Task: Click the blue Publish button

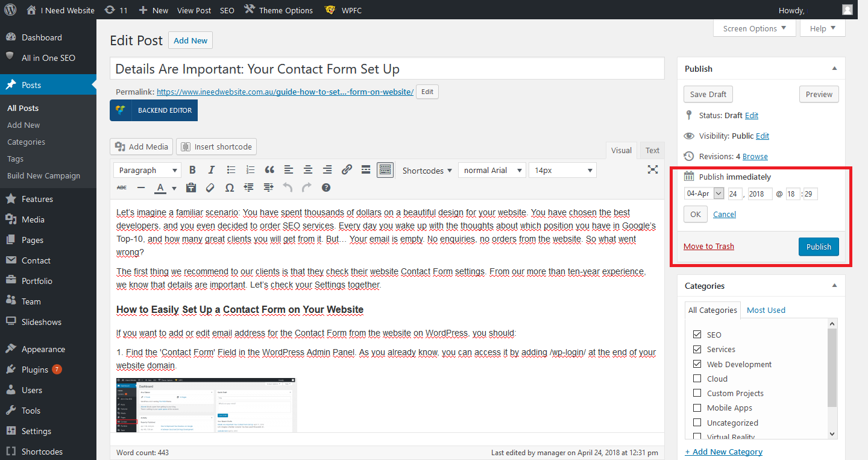Action: pos(818,247)
